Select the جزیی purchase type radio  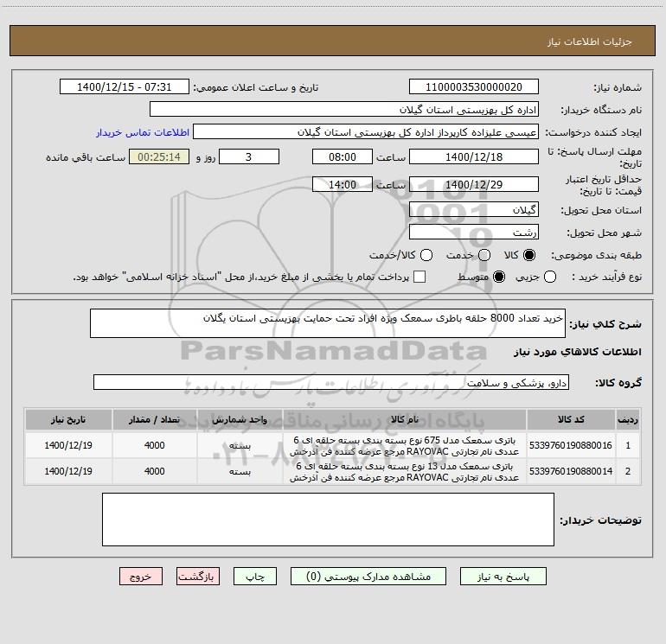click(550, 277)
